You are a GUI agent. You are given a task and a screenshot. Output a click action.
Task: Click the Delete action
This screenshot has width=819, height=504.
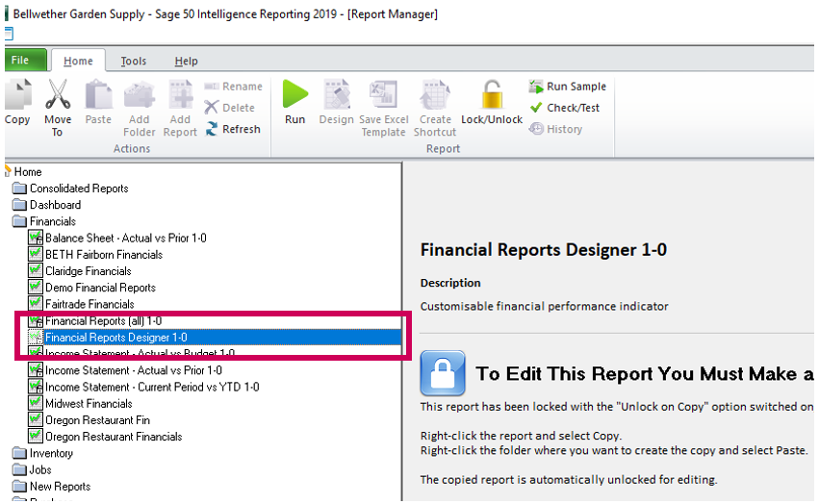(230, 108)
